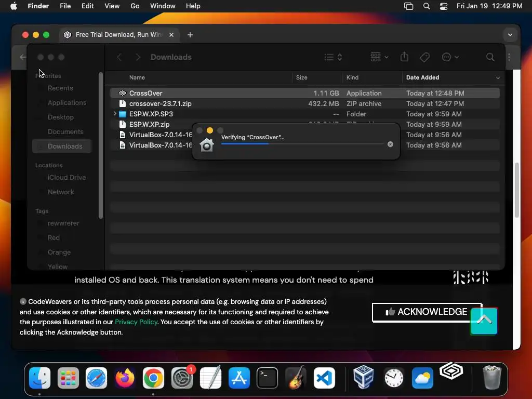Launch Launchpad from the Dock

click(x=68, y=378)
